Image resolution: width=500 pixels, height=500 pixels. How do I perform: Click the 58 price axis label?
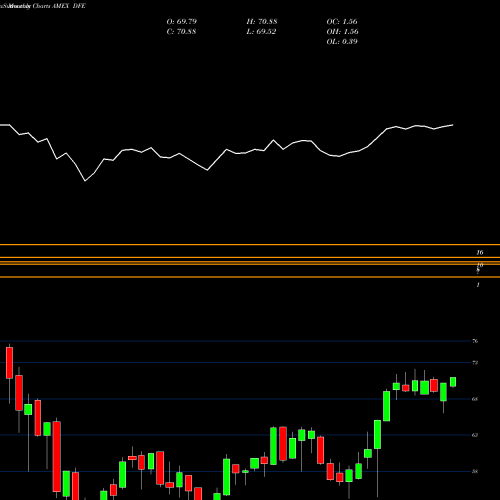pyautogui.click(x=475, y=471)
